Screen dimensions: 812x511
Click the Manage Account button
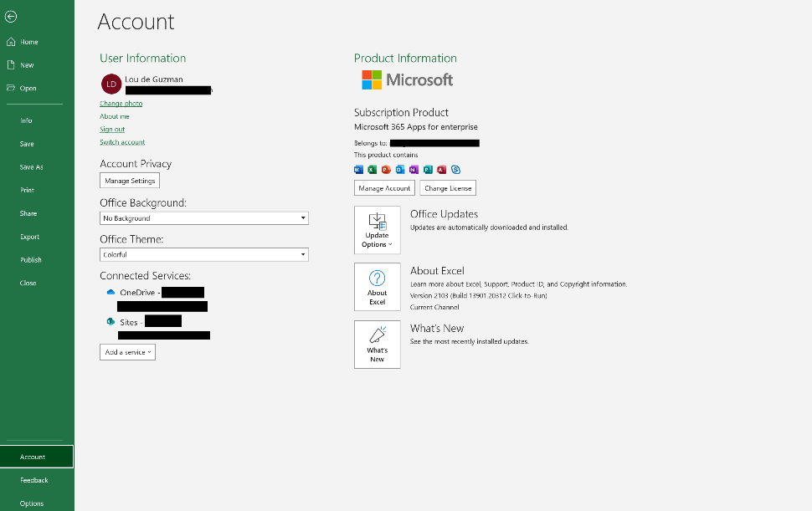coord(384,188)
